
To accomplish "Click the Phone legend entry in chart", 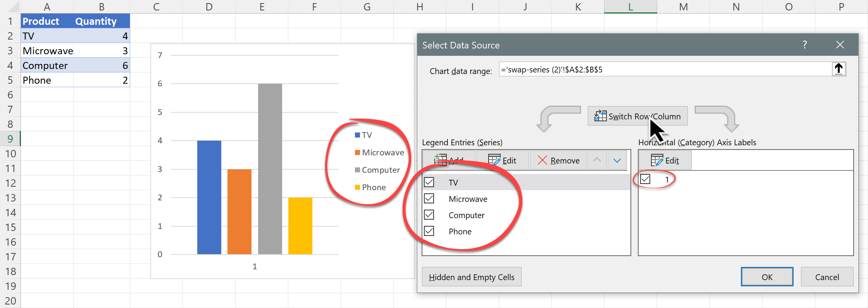I will (x=370, y=187).
